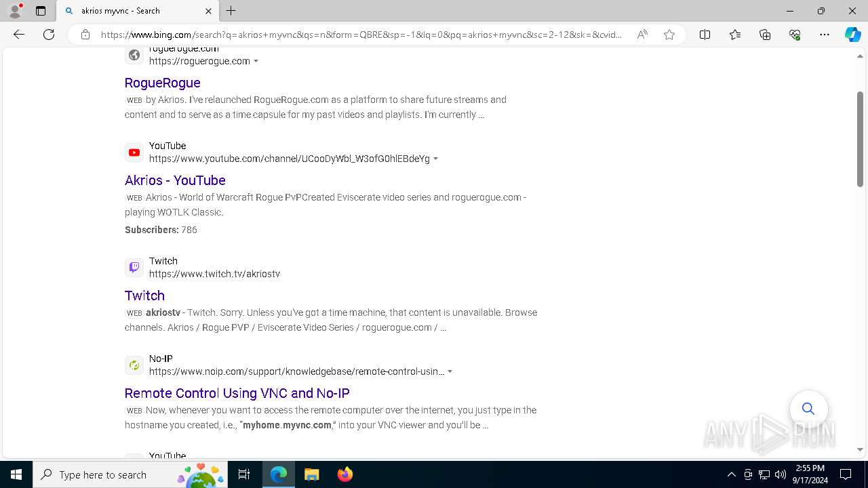Open the Favorites list
Image resolution: width=868 pixels, height=488 pixels.
point(735,35)
